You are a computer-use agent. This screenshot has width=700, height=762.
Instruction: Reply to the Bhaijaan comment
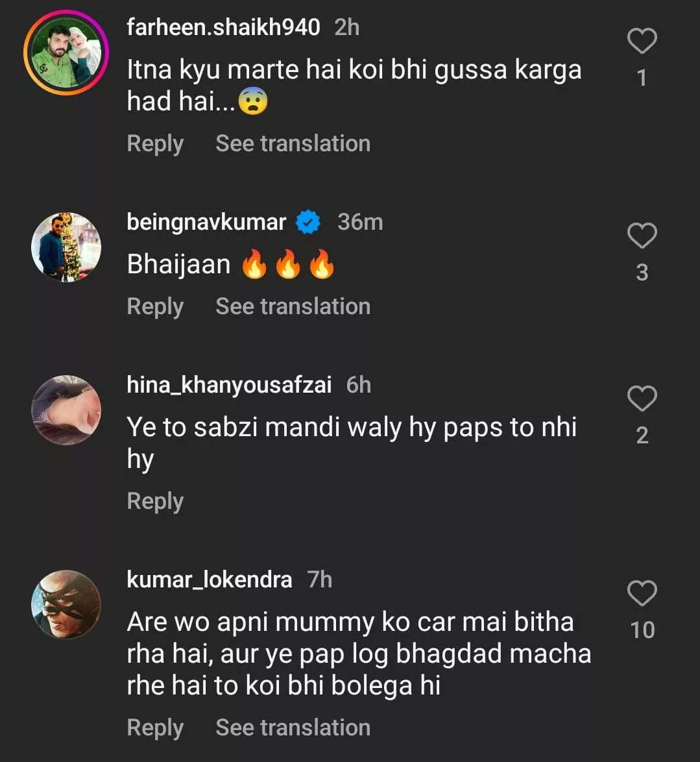(x=155, y=306)
